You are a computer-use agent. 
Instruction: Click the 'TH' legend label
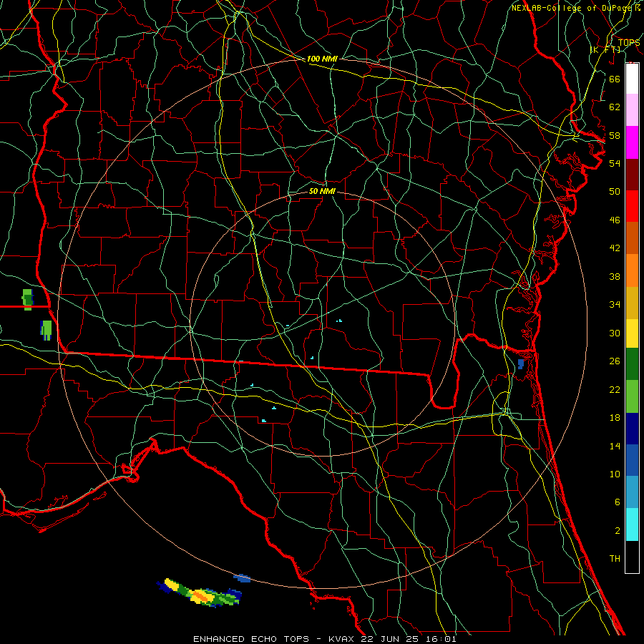615,559
